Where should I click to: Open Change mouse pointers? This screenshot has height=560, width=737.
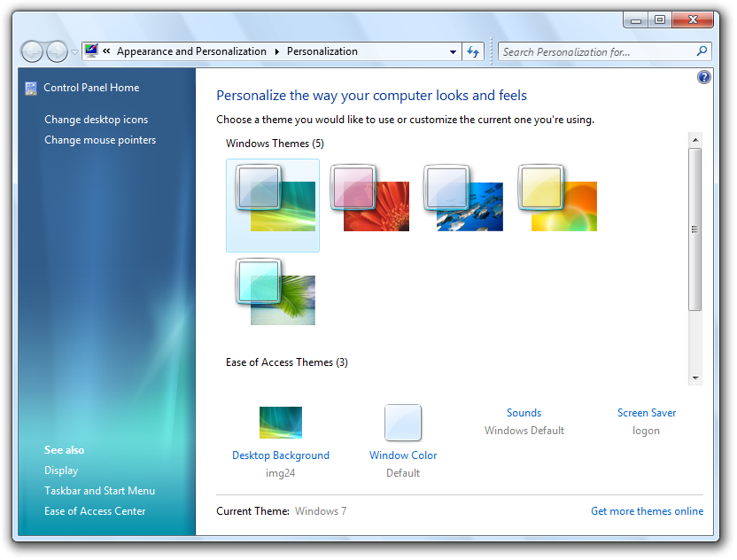click(100, 140)
